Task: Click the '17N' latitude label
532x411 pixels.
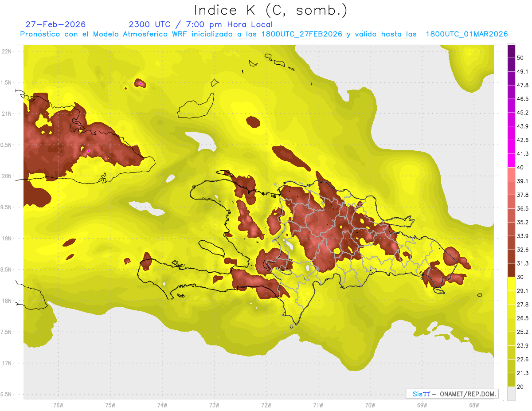Action: click(6, 363)
